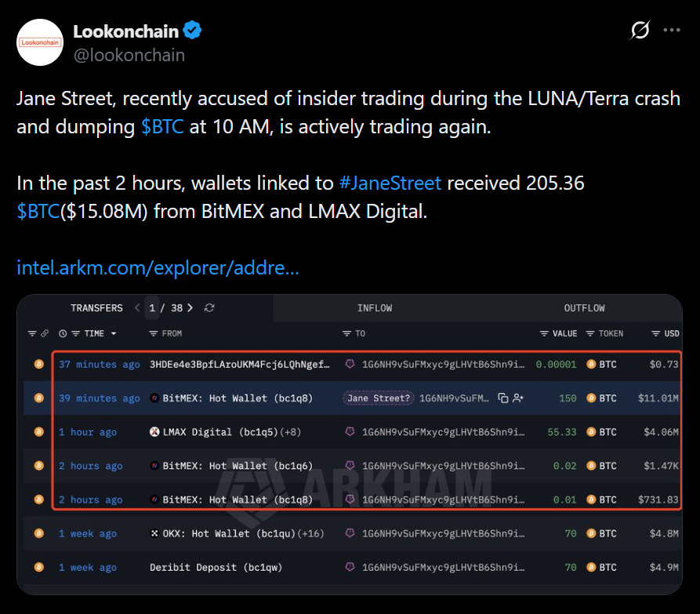
Task: Click the Grok AI icon in post header
Action: pyautogui.click(x=640, y=31)
